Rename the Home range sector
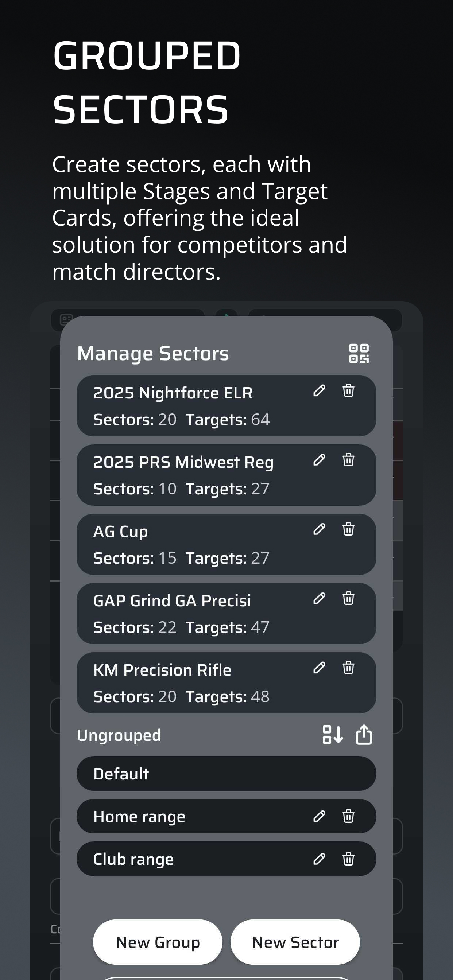Screen dimensions: 453x980 click(x=319, y=816)
